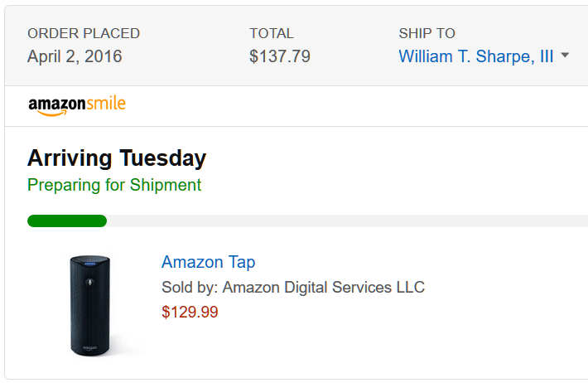Click the ORDER PLACED label

pyautogui.click(x=84, y=34)
